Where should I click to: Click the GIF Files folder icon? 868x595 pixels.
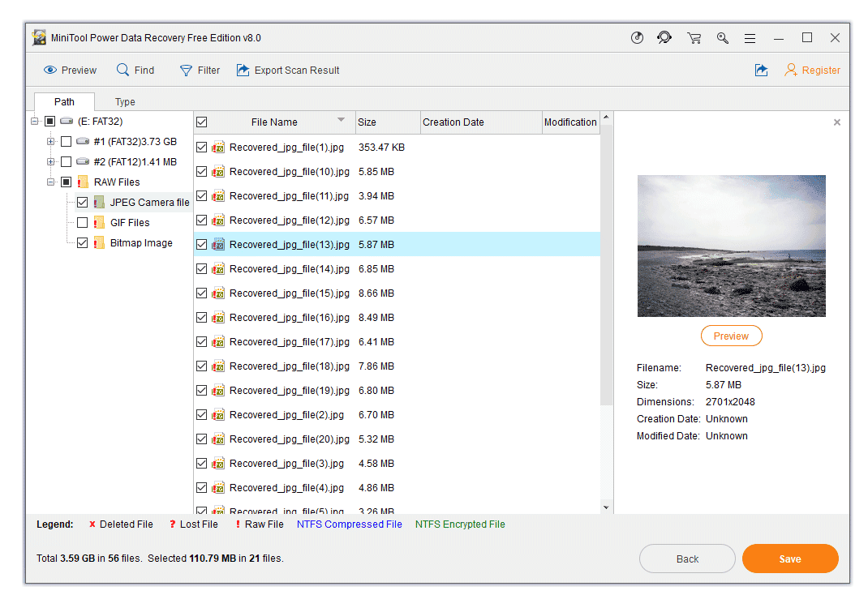pyautogui.click(x=99, y=222)
